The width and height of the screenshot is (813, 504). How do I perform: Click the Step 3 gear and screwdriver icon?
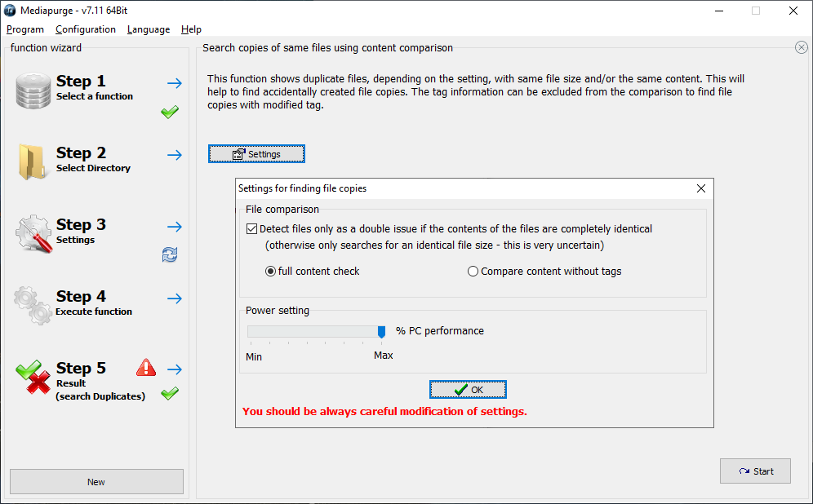[x=33, y=233]
